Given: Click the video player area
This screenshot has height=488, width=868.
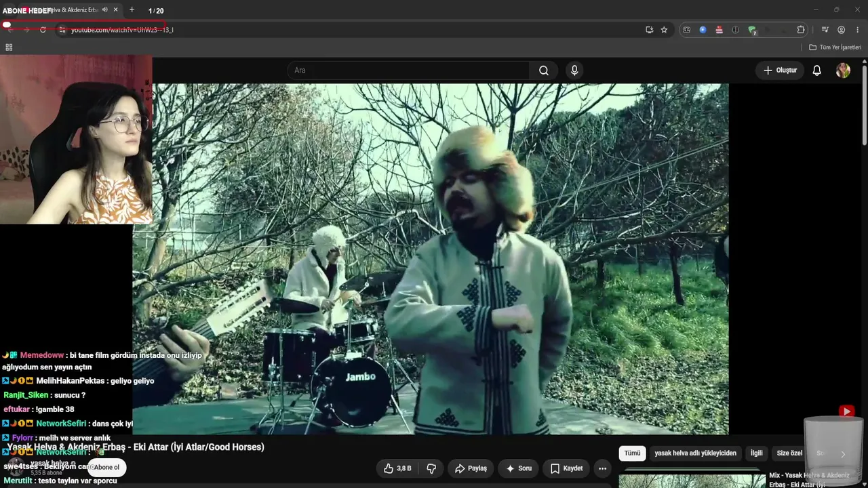Looking at the screenshot, I should [431, 259].
